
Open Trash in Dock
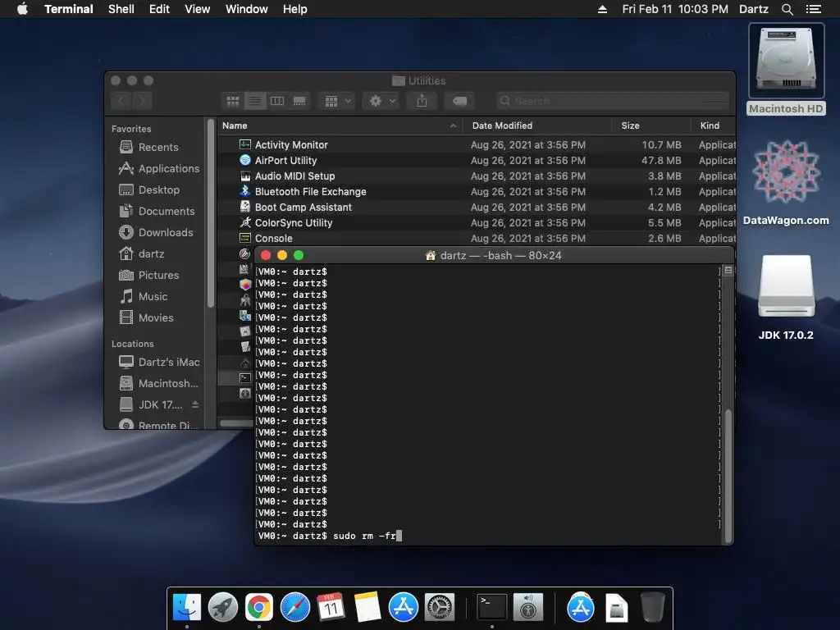(652, 607)
